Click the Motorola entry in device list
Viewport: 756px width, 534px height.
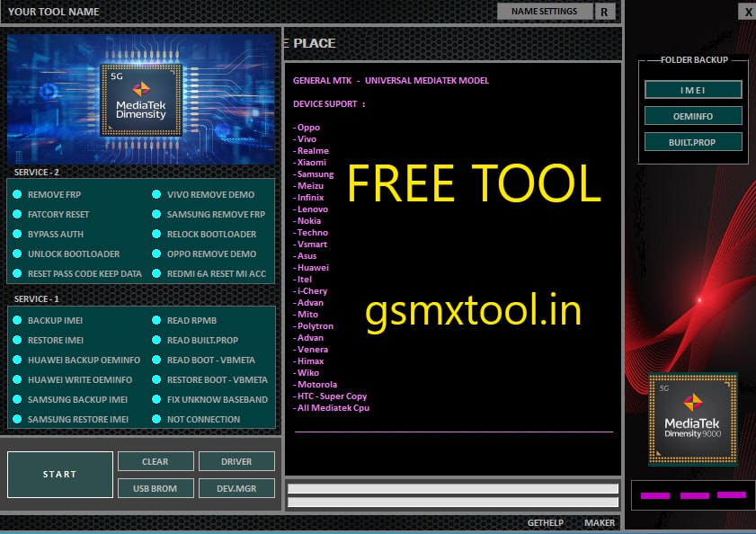(x=316, y=384)
